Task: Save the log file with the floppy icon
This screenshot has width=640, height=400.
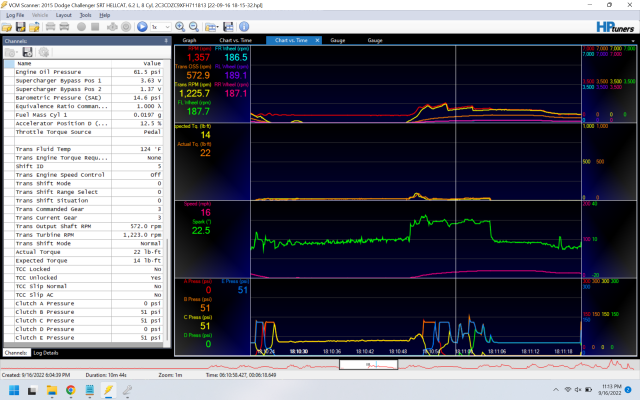Action: (20, 27)
